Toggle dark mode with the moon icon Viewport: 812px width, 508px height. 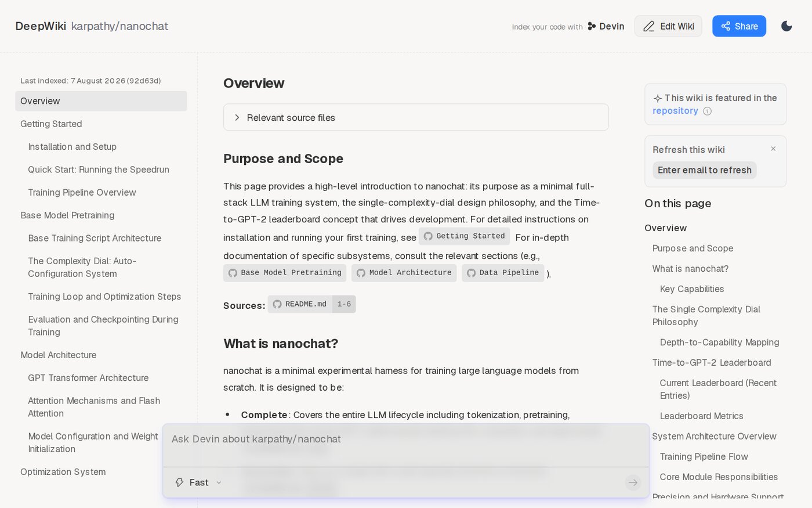[786, 26]
